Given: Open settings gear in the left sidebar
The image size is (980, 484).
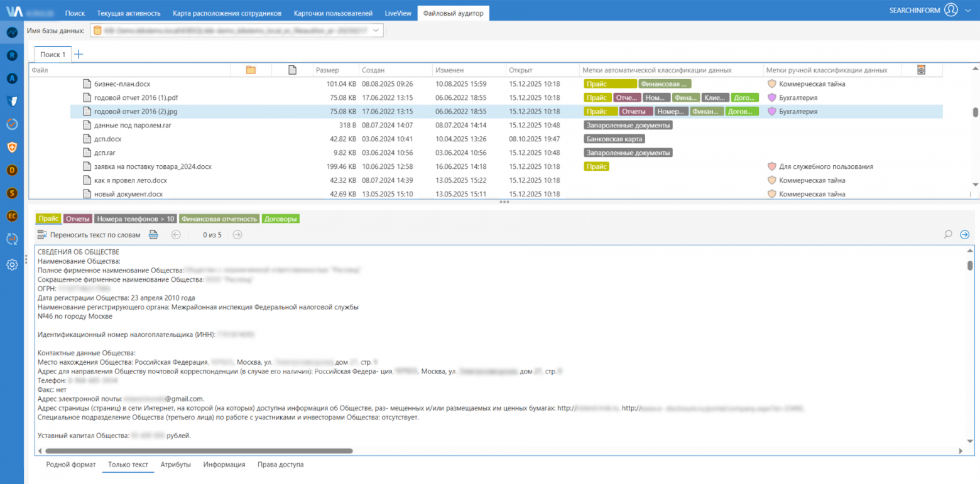Looking at the screenshot, I should coord(12,264).
